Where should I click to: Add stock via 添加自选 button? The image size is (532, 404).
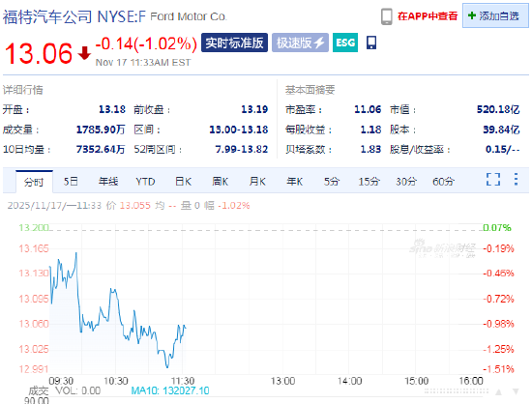click(495, 15)
